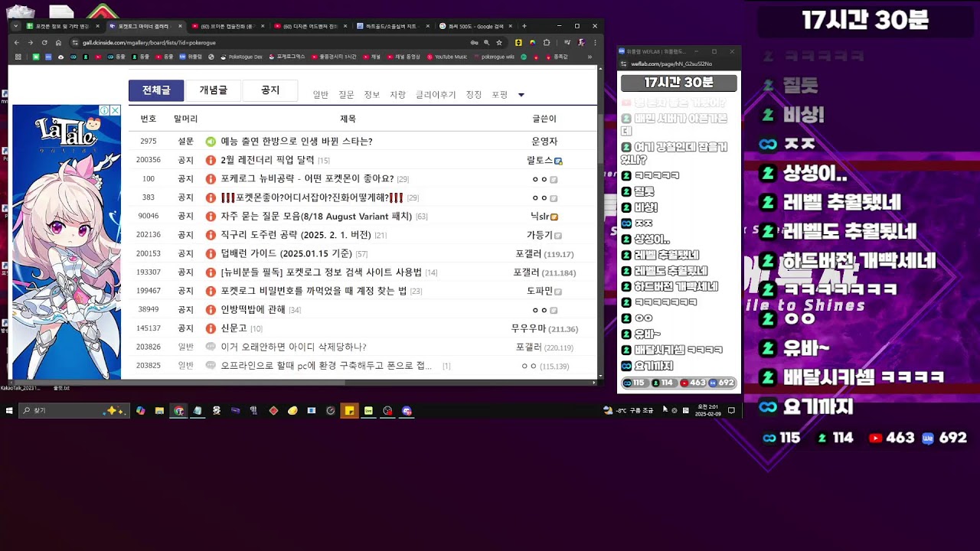
Task: Filter posts by 자랑 category
Action: [397, 95]
